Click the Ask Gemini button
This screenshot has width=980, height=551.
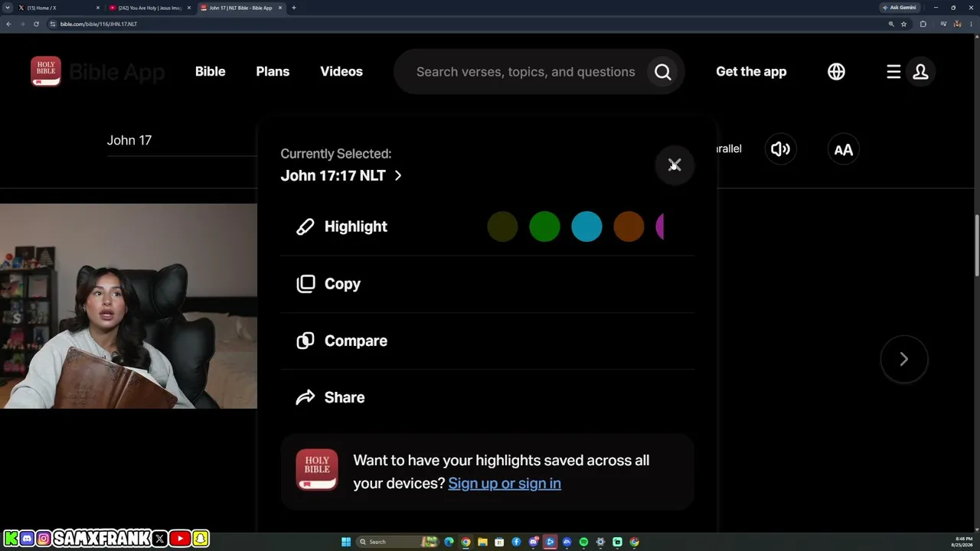point(900,8)
